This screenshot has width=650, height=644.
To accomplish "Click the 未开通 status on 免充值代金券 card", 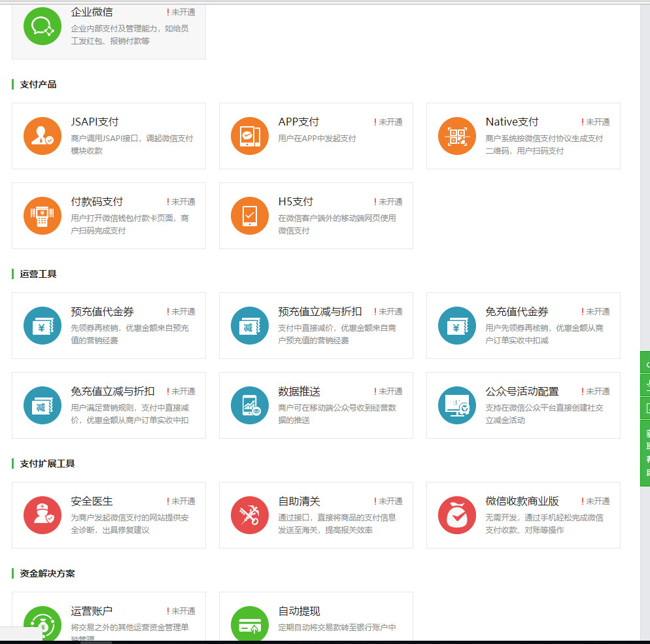I will click(x=596, y=312).
